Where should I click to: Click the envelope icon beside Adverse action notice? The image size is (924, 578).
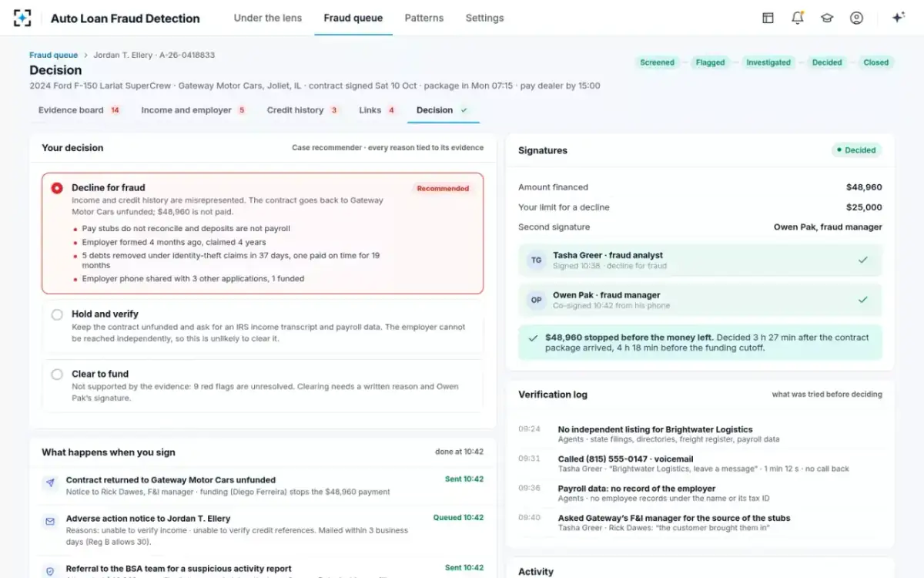[x=50, y=522]
